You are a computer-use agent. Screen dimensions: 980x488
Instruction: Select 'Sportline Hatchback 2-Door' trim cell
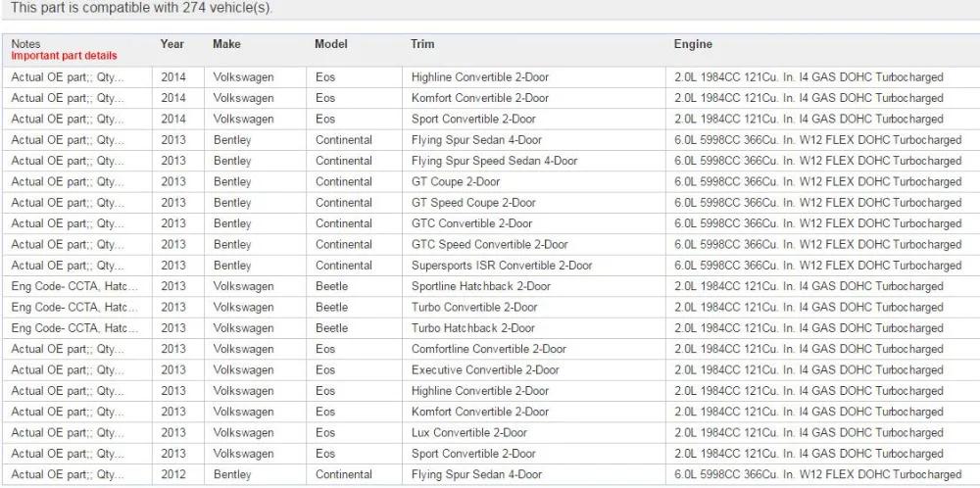[x=481, y=286]
